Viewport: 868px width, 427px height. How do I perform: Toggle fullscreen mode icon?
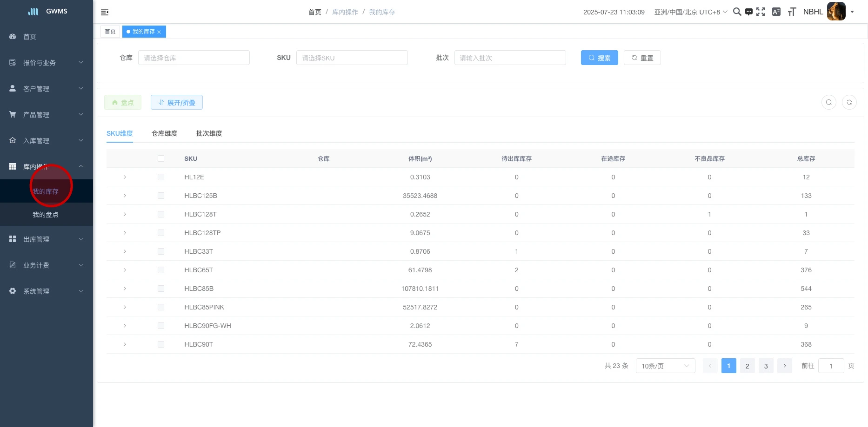(761, 12)
